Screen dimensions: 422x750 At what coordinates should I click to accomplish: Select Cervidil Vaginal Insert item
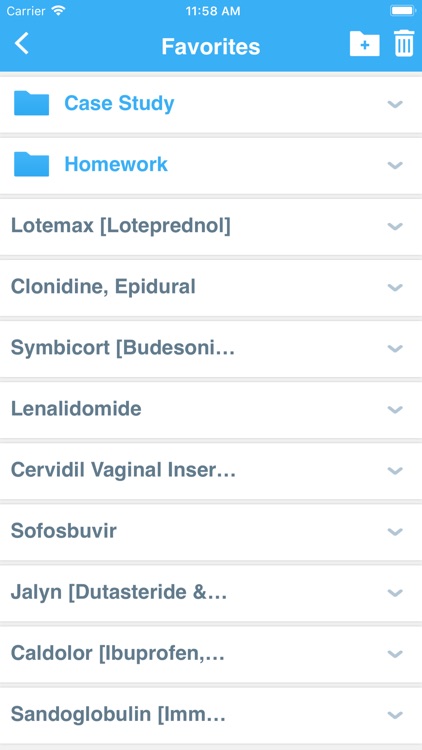click(211, 470)
